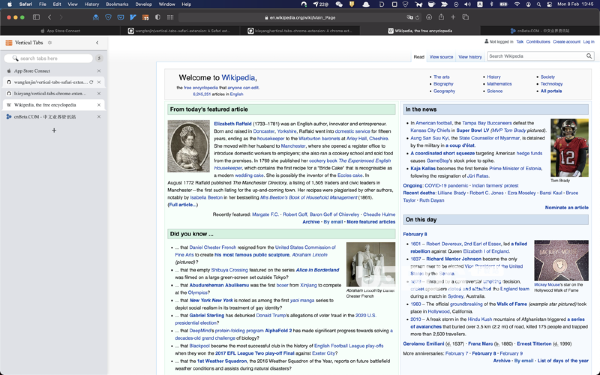Add a new tab with sidebar plus
Viewport: 600px width, 375px height.
coord(54,130)
